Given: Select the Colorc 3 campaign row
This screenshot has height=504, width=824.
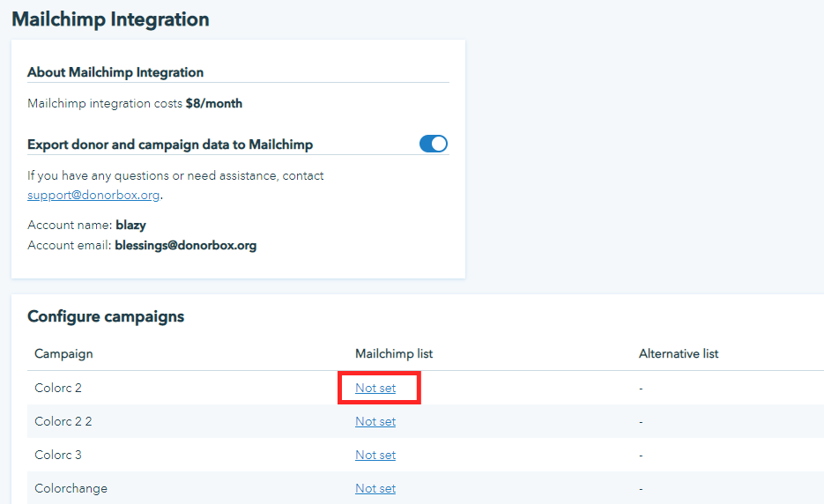Looking at the screenshot, I should click(x=58, y=455).
